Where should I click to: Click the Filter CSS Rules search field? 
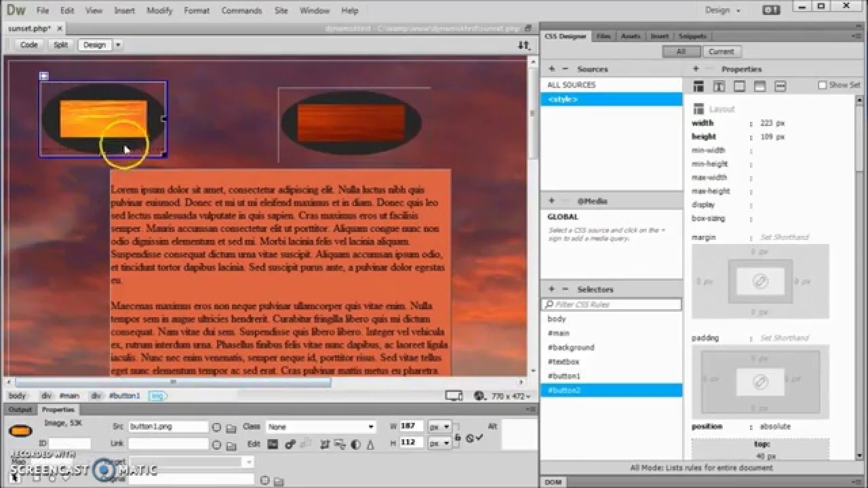[x=611, y=304]
